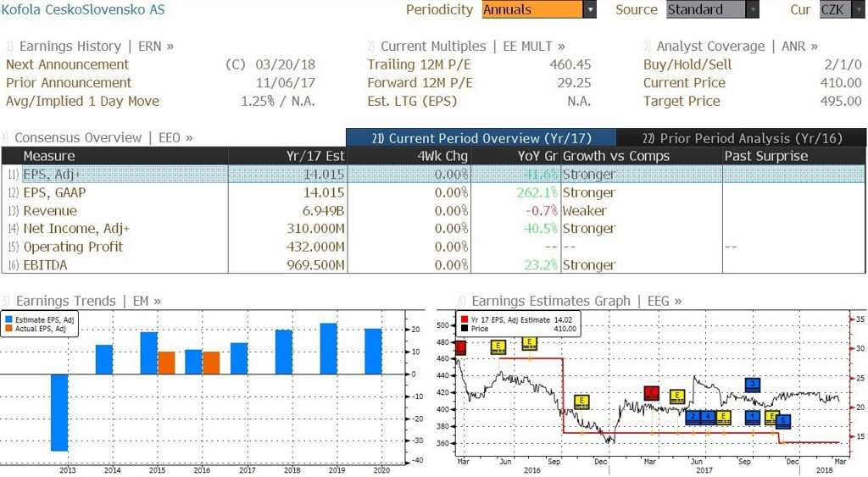Image resolution: width=868 pixels, height=477 pixels.
Task: Click orange Actual EPS, Adj legend swatch
Action: pyautogui.click(x=8, y=329)
